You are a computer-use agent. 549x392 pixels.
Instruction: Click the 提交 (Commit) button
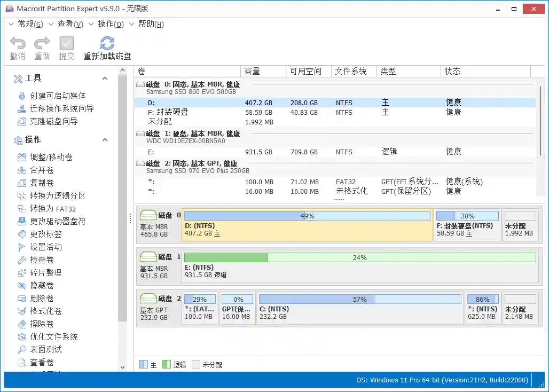66,47
